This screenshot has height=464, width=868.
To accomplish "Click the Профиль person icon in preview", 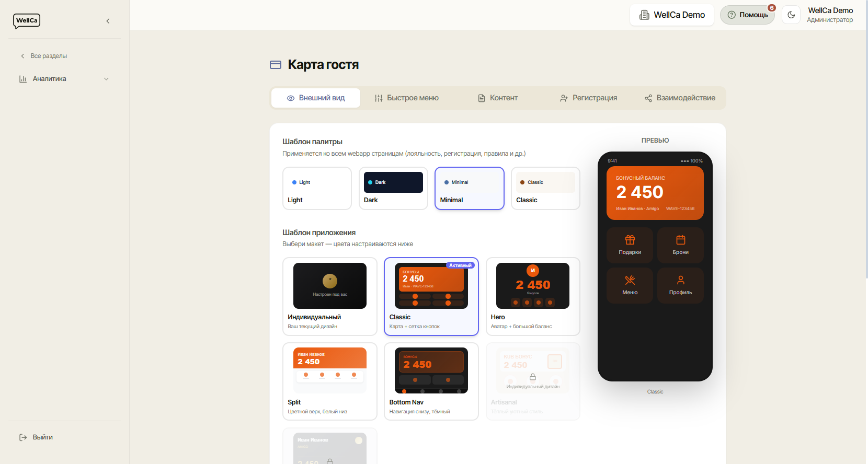I will tap(681, 280).
